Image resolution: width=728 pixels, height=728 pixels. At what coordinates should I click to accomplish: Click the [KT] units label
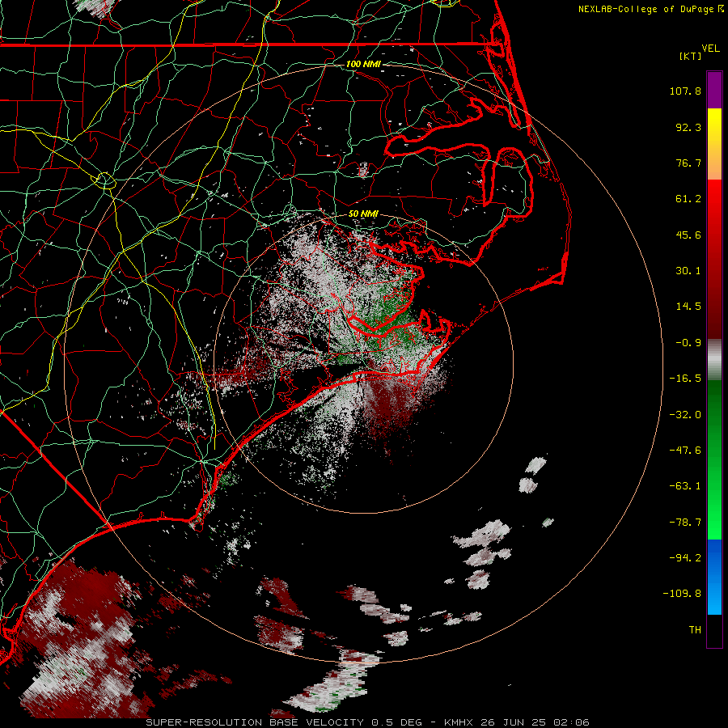pyautogui.click(x=691, y=56)
